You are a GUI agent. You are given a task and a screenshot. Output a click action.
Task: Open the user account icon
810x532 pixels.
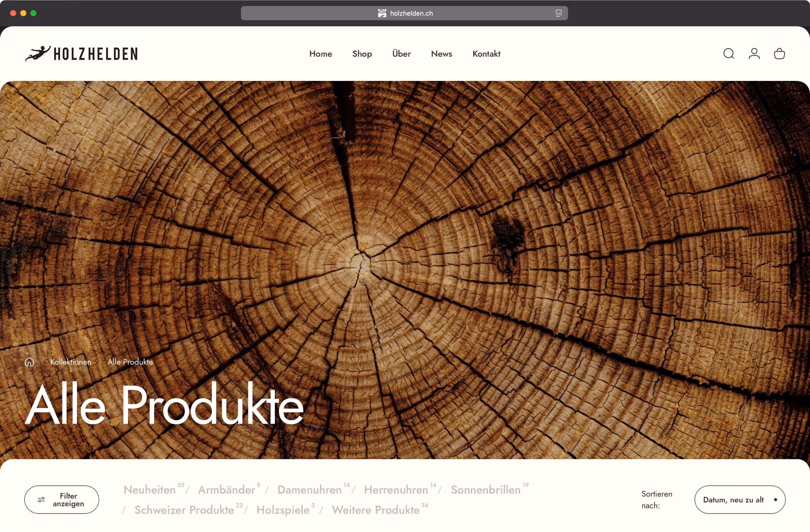click(x=754, y=54)
